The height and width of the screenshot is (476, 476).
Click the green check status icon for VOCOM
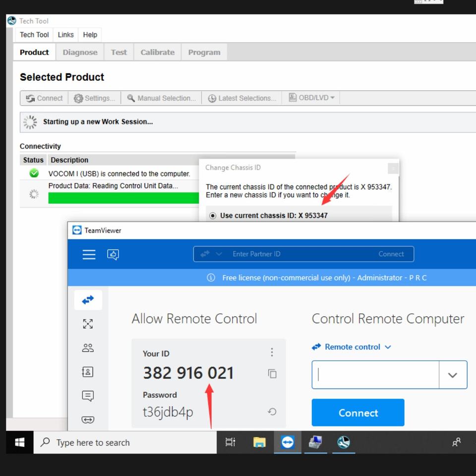click(34, 173)
